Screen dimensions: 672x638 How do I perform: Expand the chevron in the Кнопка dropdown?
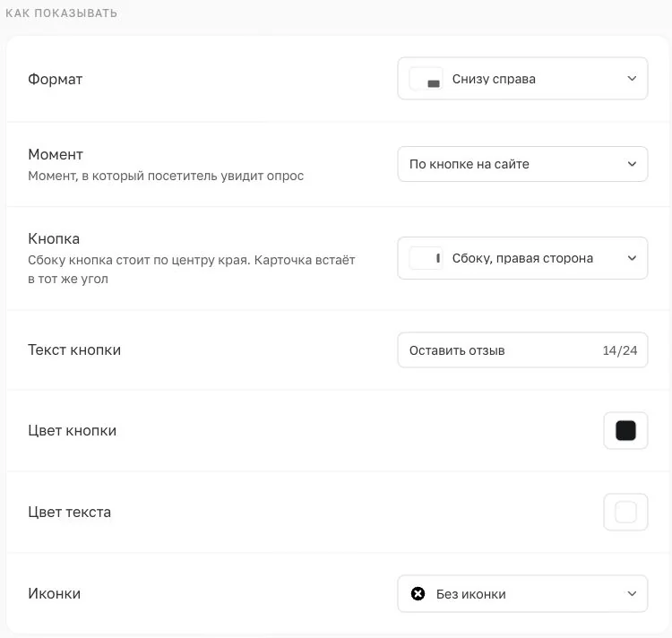(632, 258)
